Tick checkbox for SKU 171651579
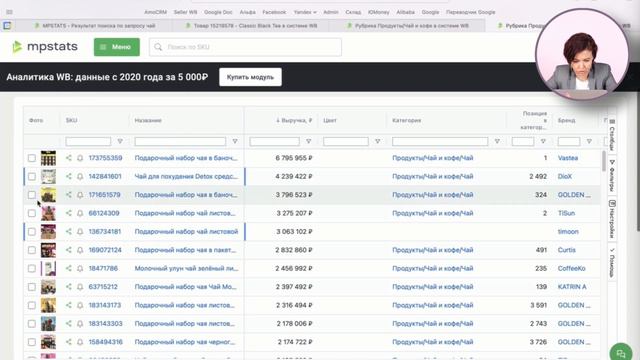 click(32, 195)
